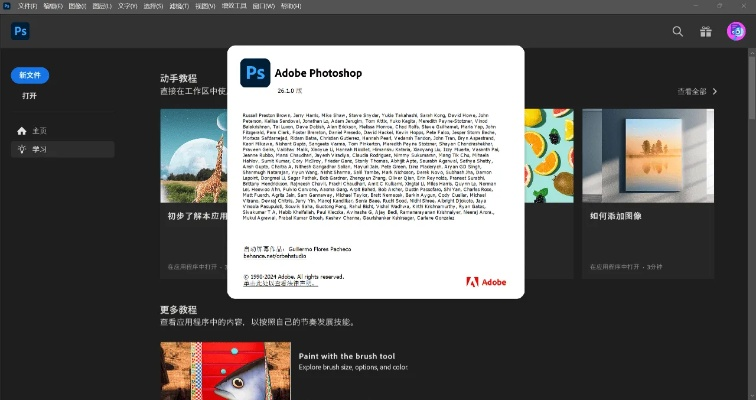Open the 帮助(H) menu
Image resolution: width=756 pixels, height=400 pixels.
[290, 6]
